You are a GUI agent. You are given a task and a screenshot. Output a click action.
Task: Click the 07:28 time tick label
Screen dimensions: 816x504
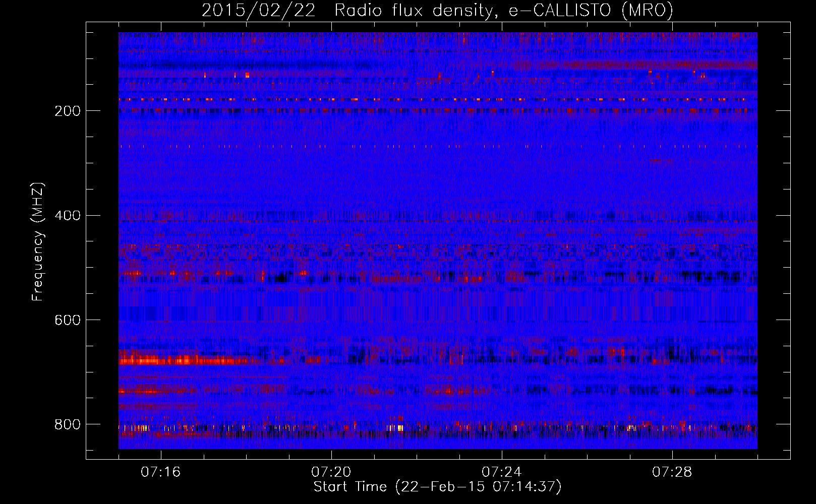pyautogui.click(x=672, y=472)
